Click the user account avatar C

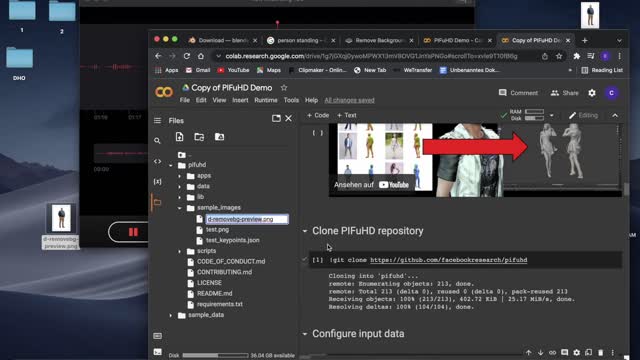pyautogui.click(x=611, y=93)
